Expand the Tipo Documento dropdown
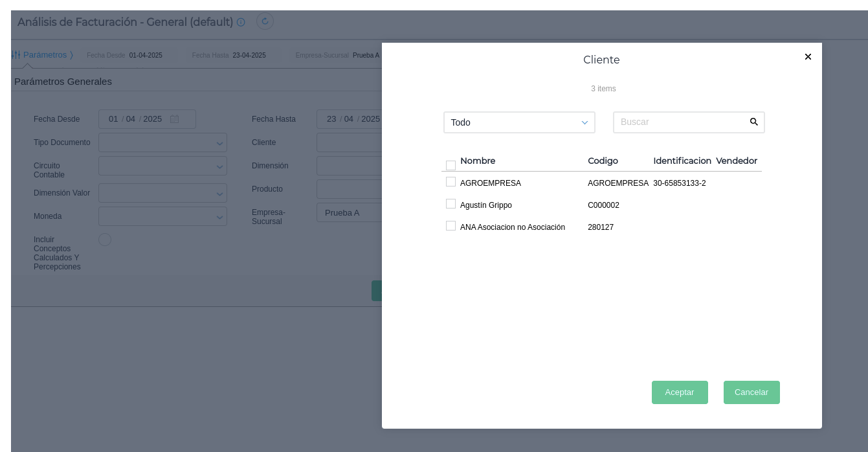 (162, 142)
